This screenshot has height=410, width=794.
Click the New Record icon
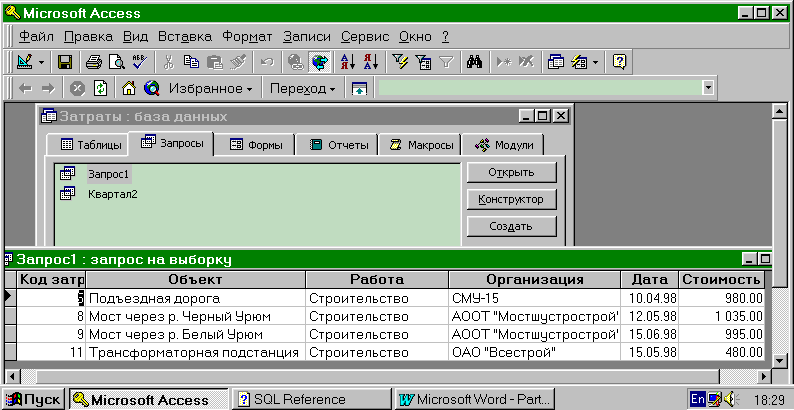pos(504,62)
